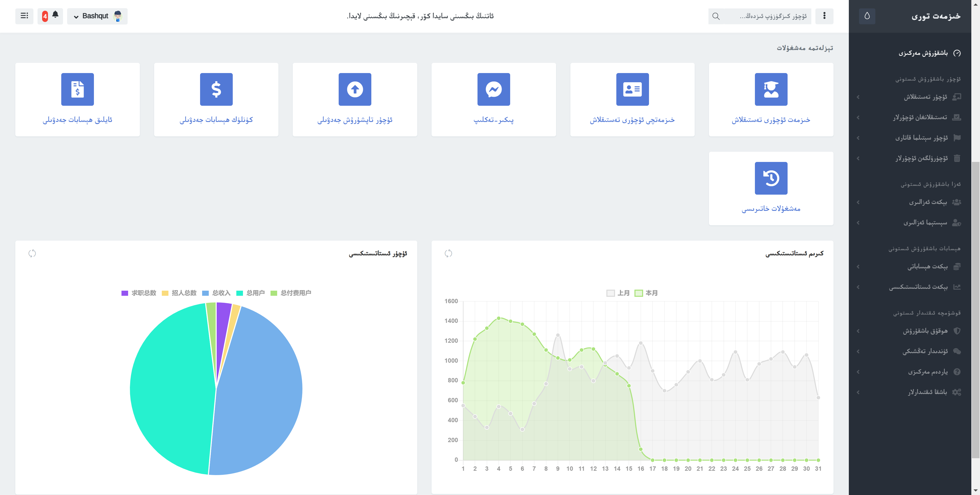Click the gears icon for باشقا ئىقتىدارلار
The height and width of the screenshot is (495, 980).
(957, 392)
